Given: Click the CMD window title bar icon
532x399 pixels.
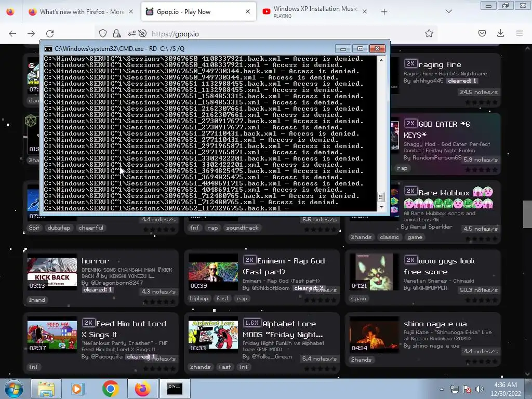Looking at the screenshot, I should pos(48,49).
